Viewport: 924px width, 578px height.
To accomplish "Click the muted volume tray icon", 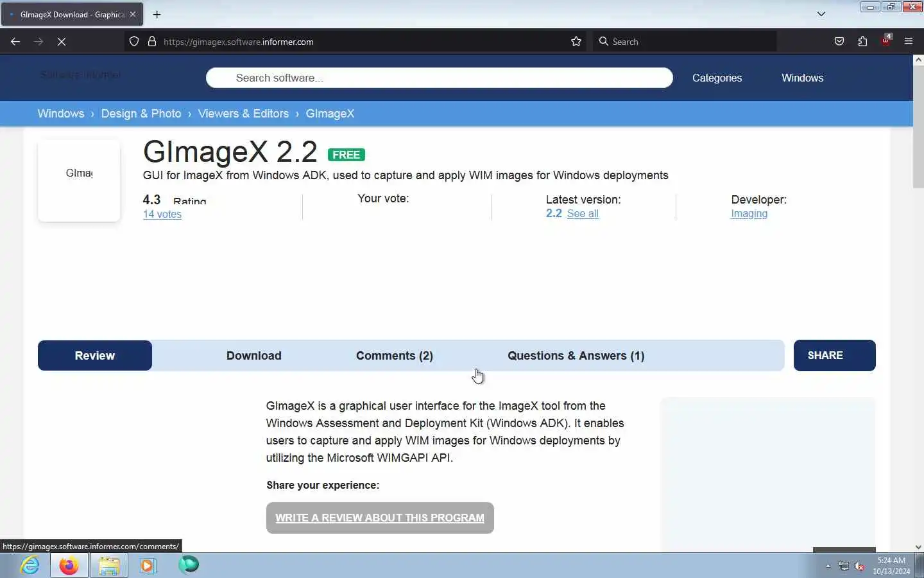I will tap(860, 566).
